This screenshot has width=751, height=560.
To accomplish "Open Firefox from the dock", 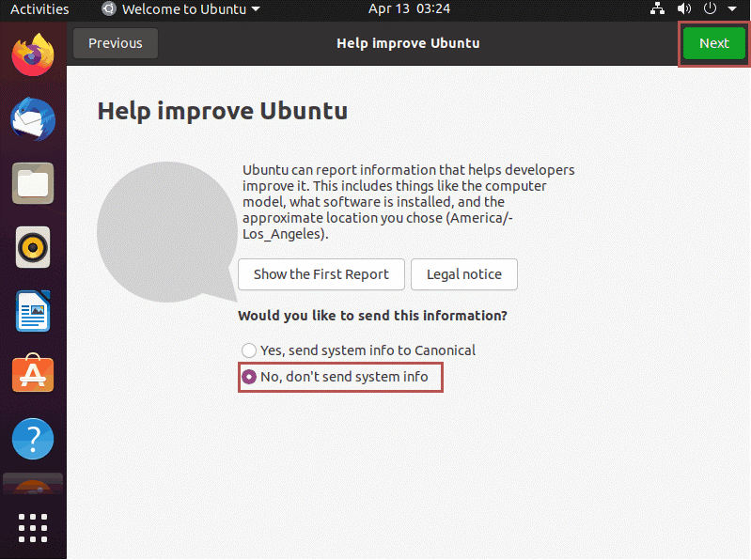I will (33, 54).
